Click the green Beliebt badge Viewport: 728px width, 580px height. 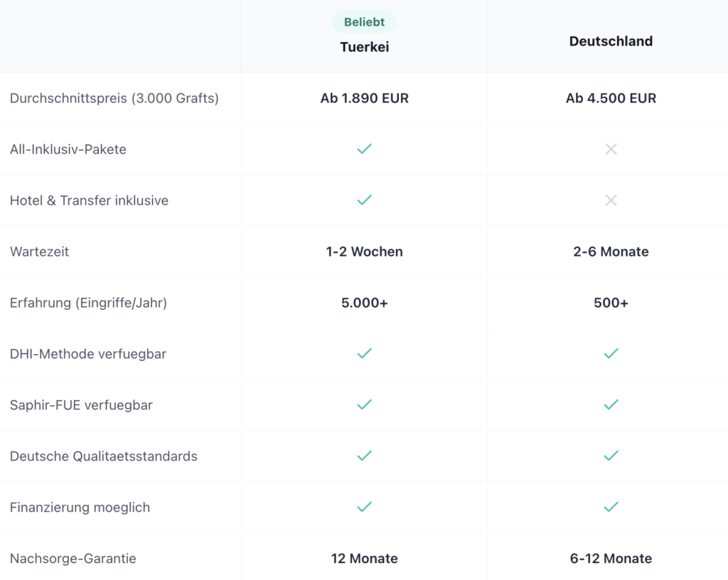coord(364,22)
